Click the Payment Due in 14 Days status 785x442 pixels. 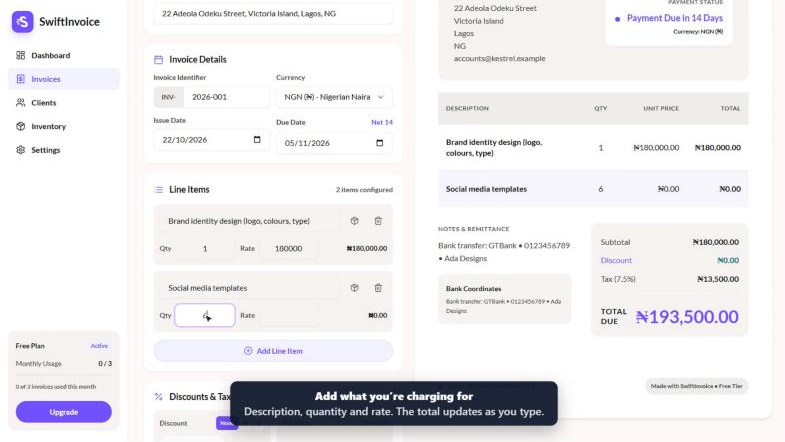[674, 18]
